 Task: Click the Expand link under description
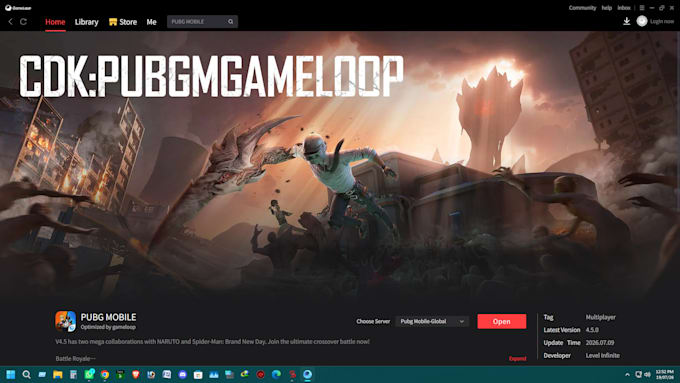[517, 359]
